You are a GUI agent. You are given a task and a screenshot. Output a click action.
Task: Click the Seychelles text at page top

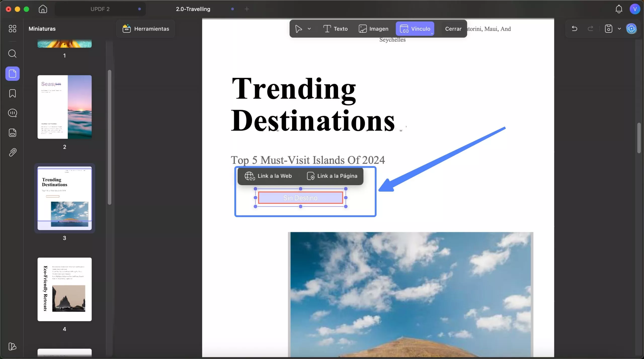pyautogui.click(x=392, y=40)
